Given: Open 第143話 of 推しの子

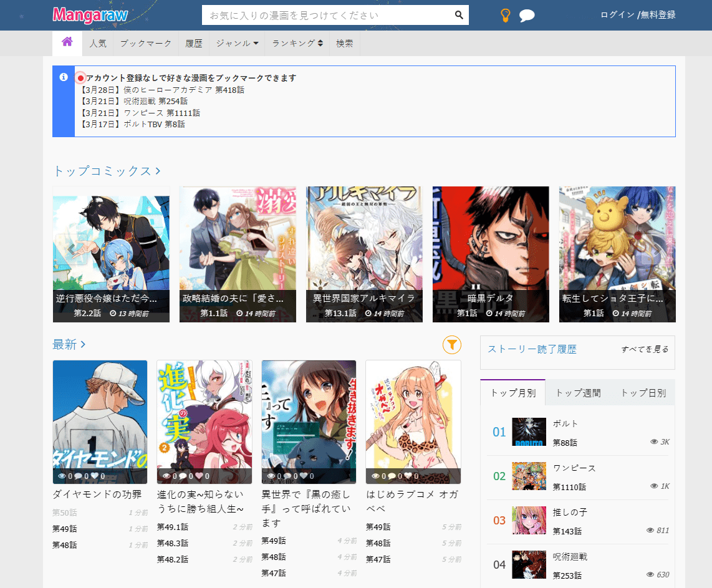Looking at the screenshot, I should click(567, 531).
